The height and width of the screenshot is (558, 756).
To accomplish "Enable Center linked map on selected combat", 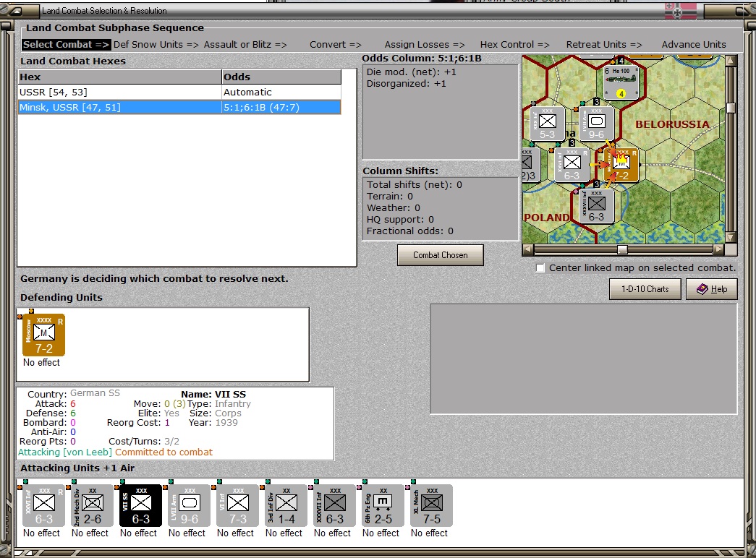I will point(540,268).
